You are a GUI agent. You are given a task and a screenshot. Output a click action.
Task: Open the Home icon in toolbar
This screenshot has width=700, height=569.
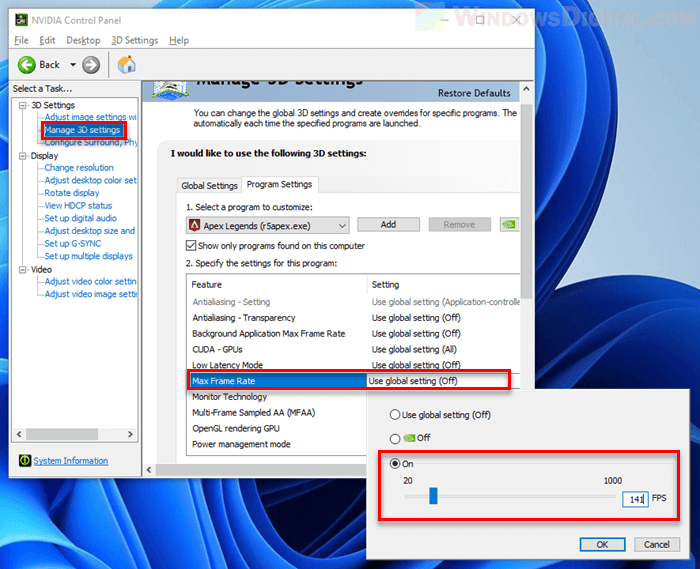pos(126,65)
